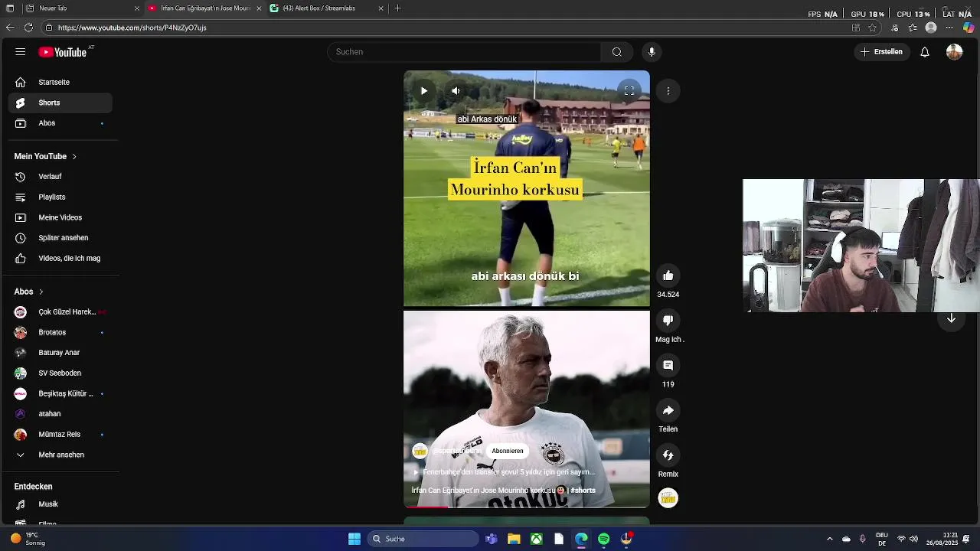Viewport: 980px width, 551px height.
Task: Open Verlauf history
Action: tap(60, 177)
